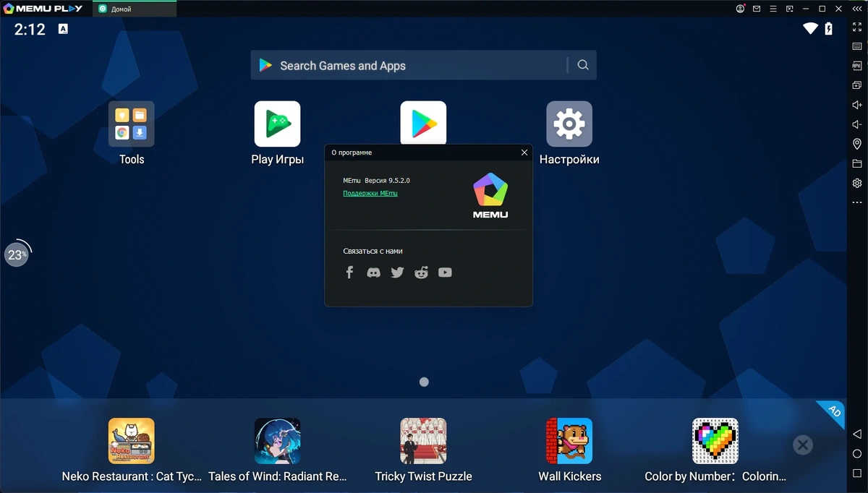This screenshot has width=868, height=493.
Task: Switch to the Домой tab
Action: [x=135, y=9]
